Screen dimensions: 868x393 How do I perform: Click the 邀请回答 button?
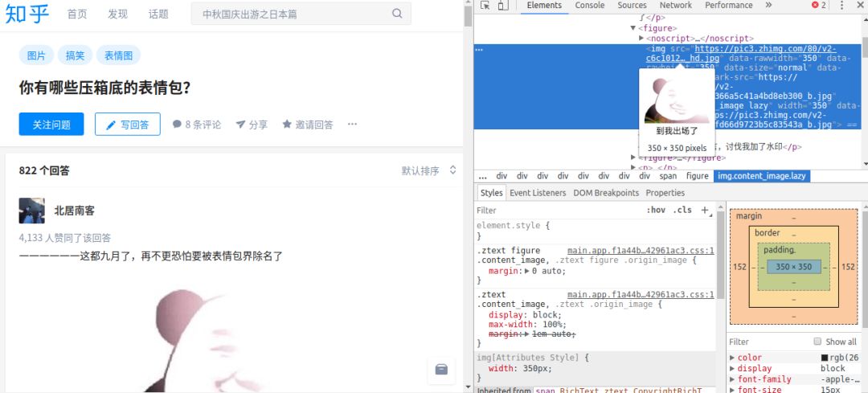pos(308,125)
